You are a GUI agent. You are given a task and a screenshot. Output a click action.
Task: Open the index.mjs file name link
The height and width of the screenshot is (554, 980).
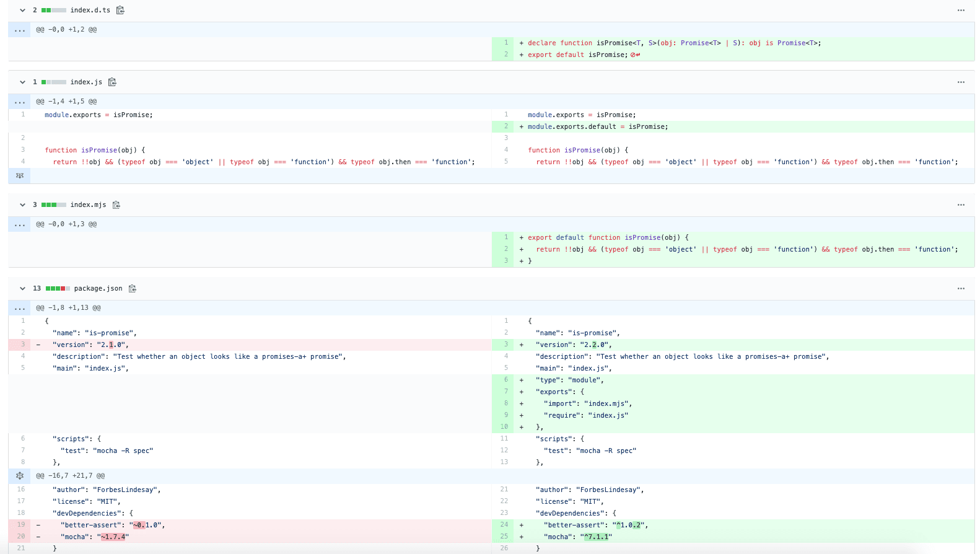point(88,204)
